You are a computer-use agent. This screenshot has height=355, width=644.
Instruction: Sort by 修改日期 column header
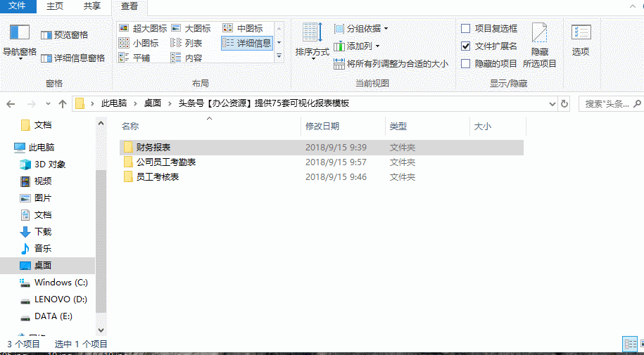[x=343, y=127]
